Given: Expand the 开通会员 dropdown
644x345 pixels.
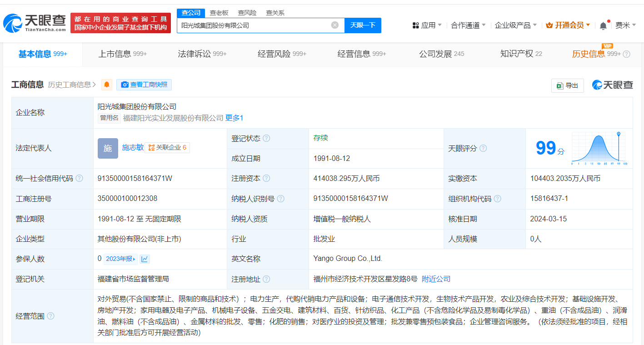Looking at the screenshot, I should coord(568,25).
